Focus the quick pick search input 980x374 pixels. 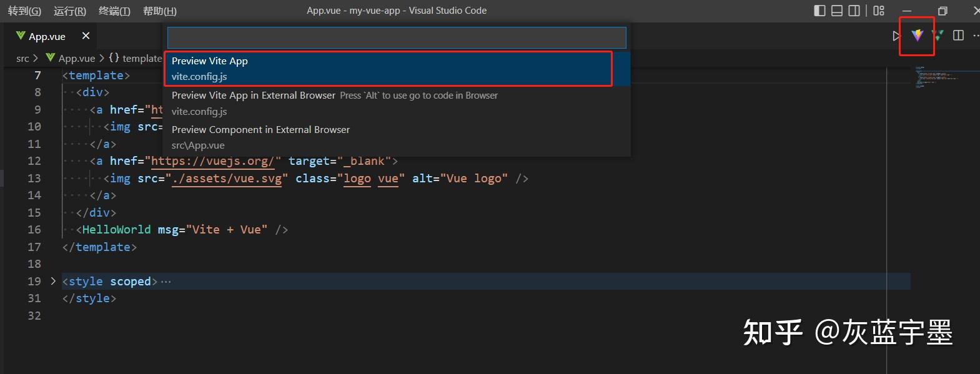pyautogui.click(x=397, y=37)
